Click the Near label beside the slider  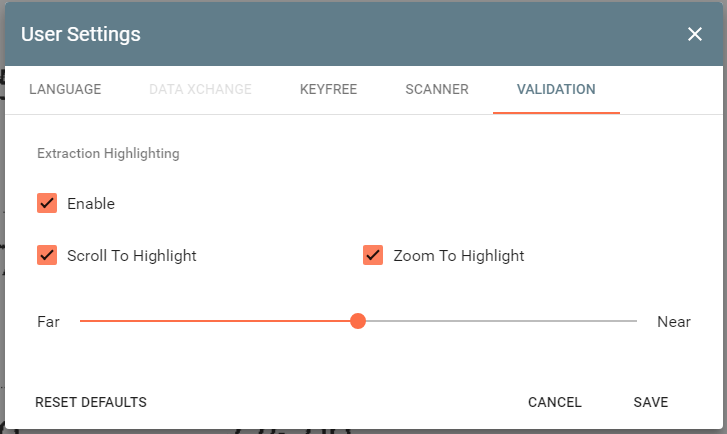click(x=674, y=321)
